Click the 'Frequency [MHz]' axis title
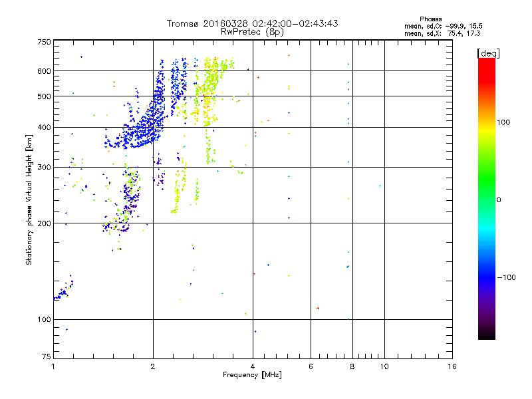Image resolution: width=532 pixels, height=399 pixels. pos(252,375)
